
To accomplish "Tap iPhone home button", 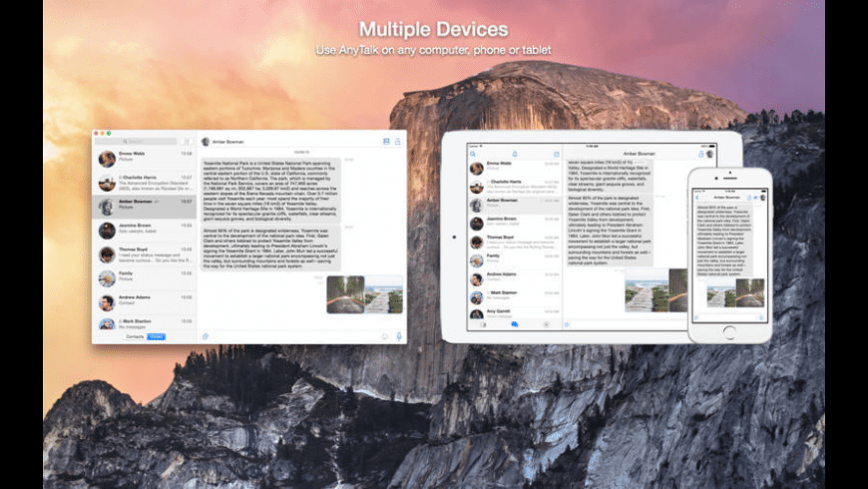I will click(x=729, y=332).
